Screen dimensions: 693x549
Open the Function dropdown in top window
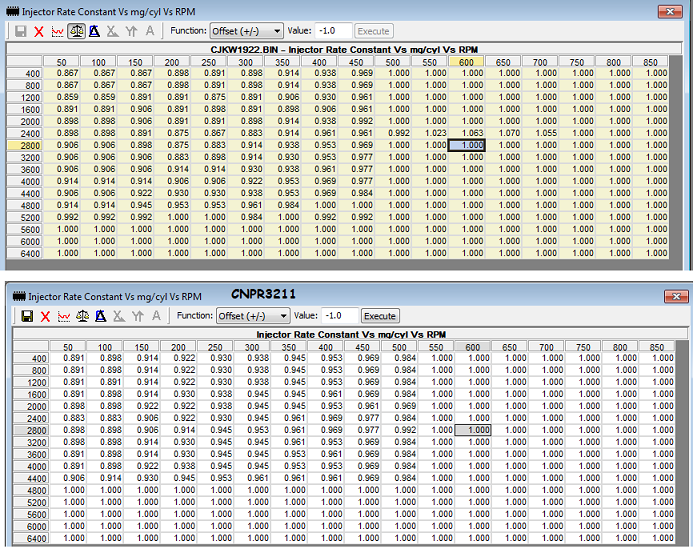(247, 31)
